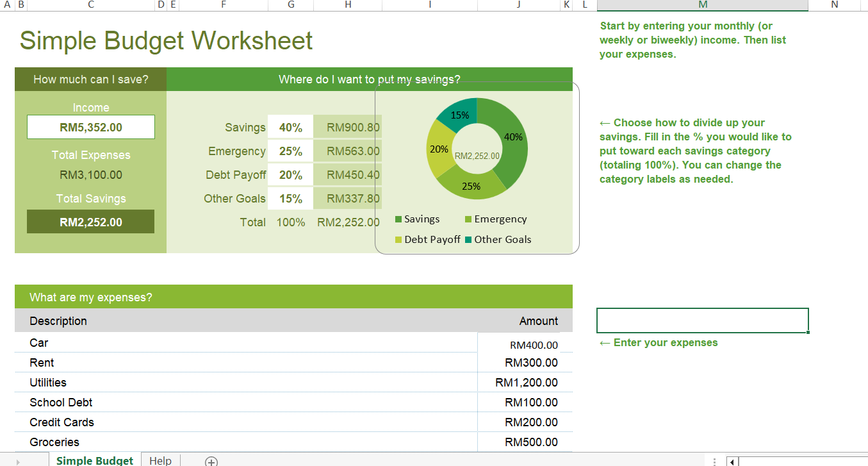The width and height of the screenshot is (868, 466).
Task: Click the Income input cell RM5,352.00
Action: 91,127
